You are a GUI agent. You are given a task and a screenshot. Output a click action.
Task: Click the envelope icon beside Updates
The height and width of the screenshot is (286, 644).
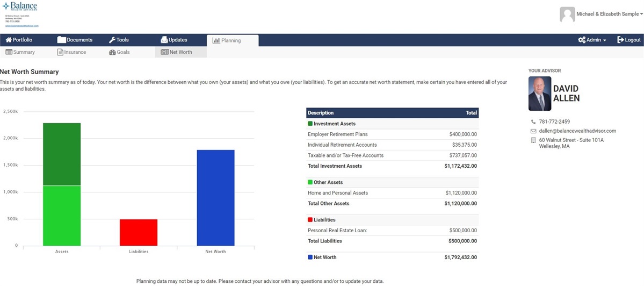(x=164, y=40)
